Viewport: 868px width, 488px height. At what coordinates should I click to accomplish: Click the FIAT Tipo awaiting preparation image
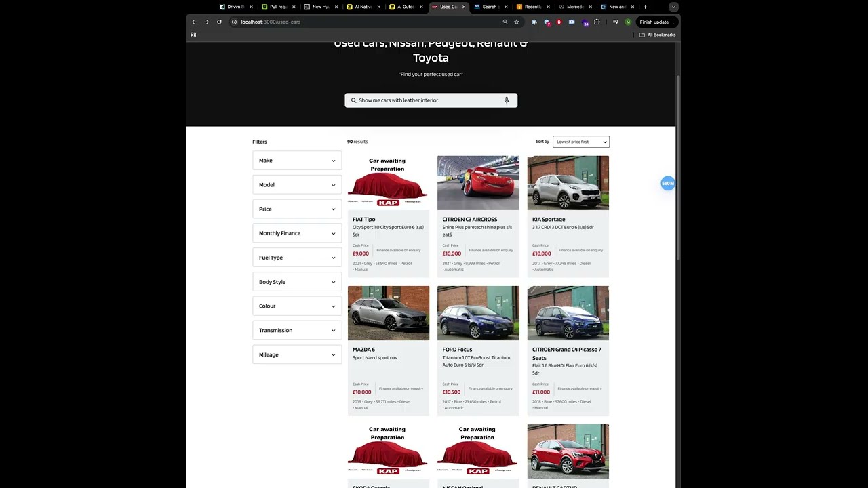coord(389,183)
